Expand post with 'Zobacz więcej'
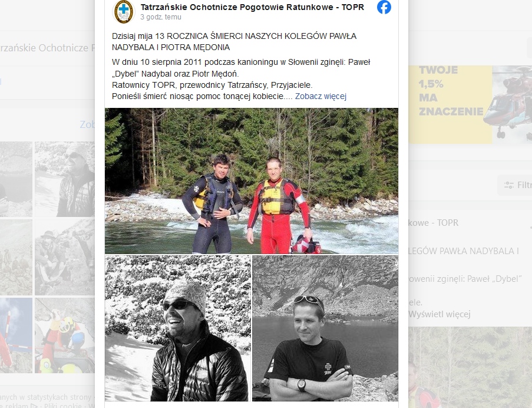The image size is (532, 408). click(320, 97)
